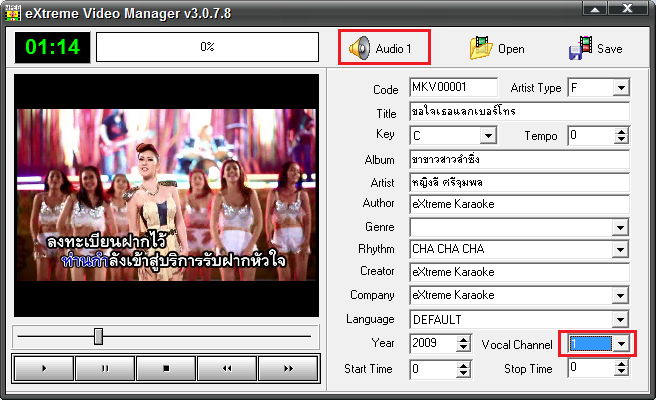Click the Audio 1 speaker button
The image size is (656, 400).
384,47
